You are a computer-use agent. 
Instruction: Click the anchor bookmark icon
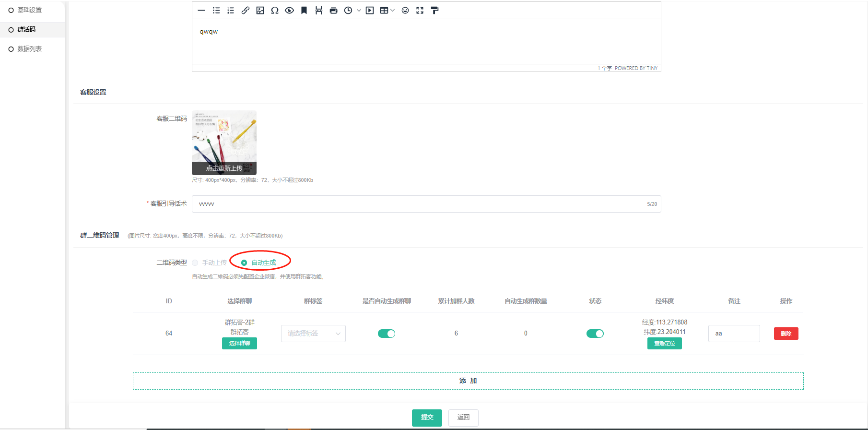304,11
